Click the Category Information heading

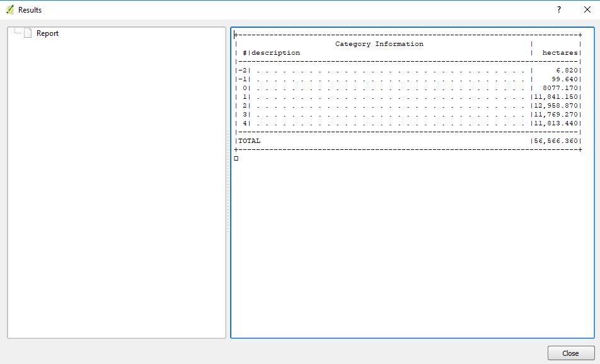pos(379,44)
